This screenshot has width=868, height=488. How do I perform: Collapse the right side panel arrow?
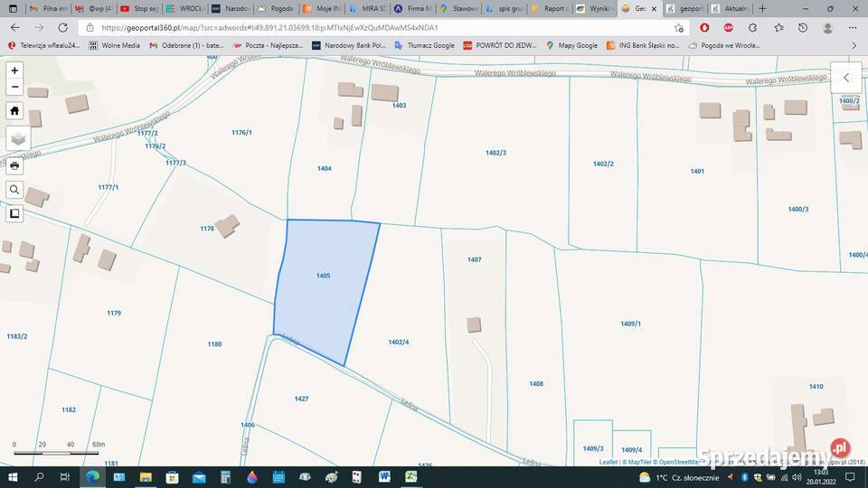pyautogui.click(x=846, y=78)
